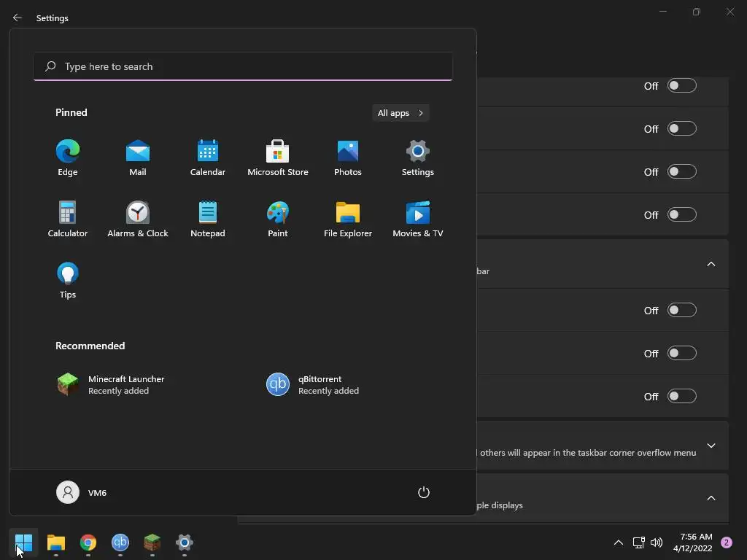The width and height of the screenshot is (747, 560).
Task: Click the 'Recommended' heading text
Action: [90, 346]
